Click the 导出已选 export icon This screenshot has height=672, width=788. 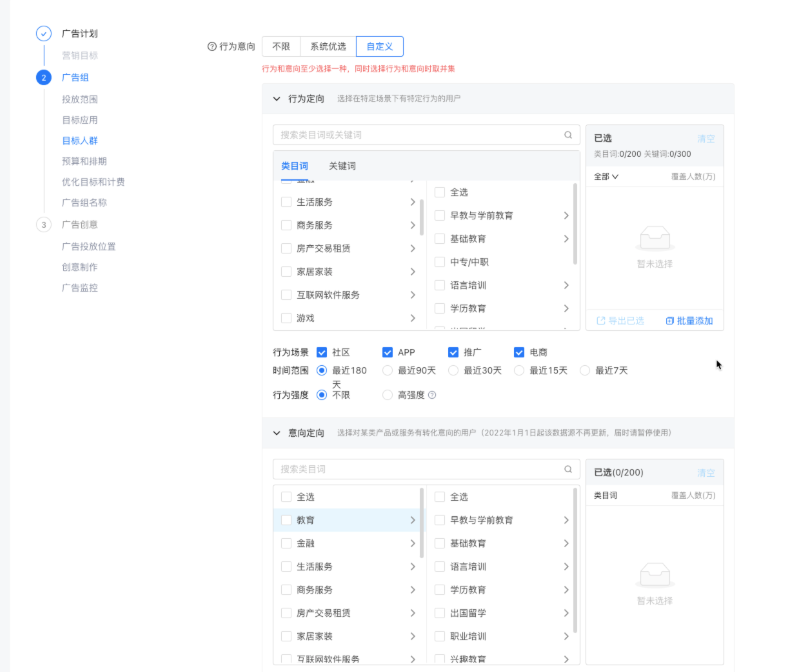click(601, 321)
